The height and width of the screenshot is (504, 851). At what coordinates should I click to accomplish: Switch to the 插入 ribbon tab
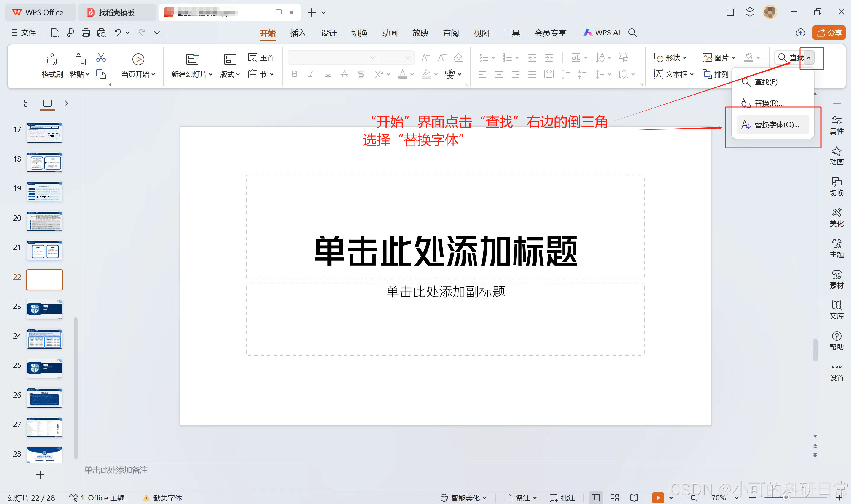click(298, 33)
